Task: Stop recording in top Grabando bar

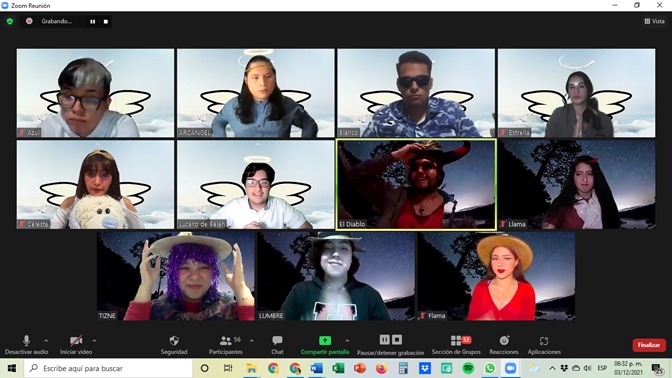Action: 106,21
